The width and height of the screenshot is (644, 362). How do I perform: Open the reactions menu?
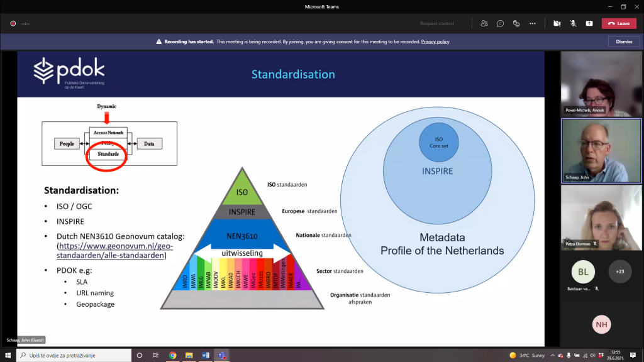[516, 23]
